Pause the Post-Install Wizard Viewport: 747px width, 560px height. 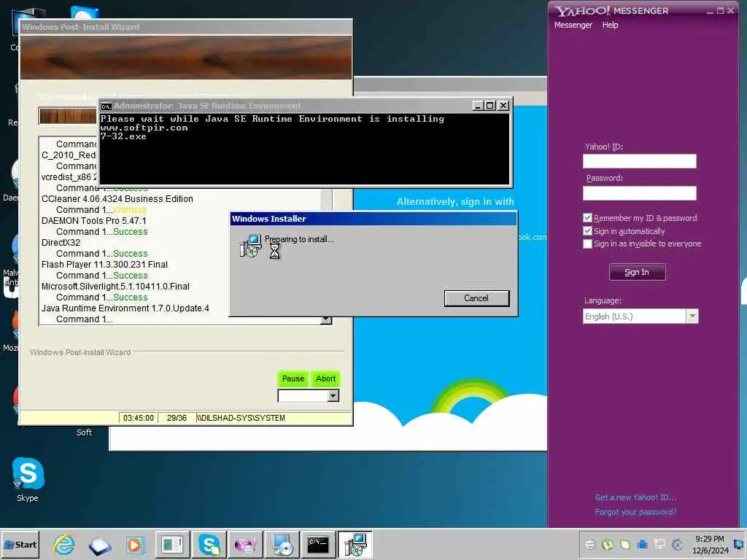(x=293, y=378)
